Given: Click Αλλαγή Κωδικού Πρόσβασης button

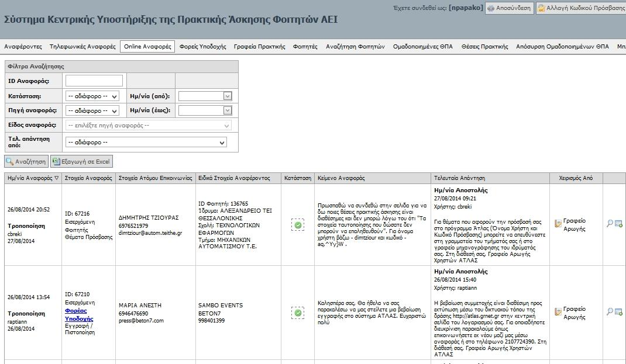Looking at the screenshot, I should pos(581,8).
